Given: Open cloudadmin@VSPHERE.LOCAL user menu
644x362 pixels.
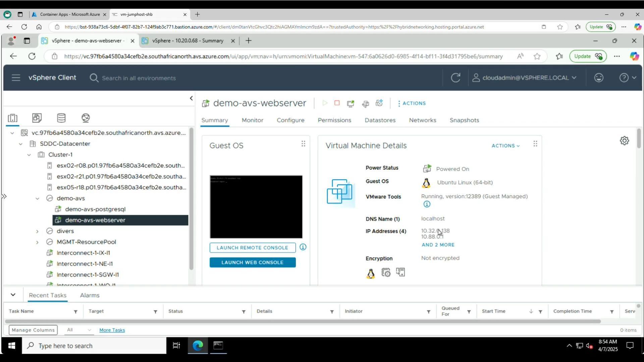Looking at the screenshot, I should (x=524, y=78).
